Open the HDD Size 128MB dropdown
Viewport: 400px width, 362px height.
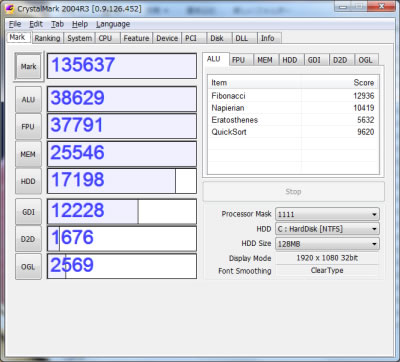[x=327, y=244]
